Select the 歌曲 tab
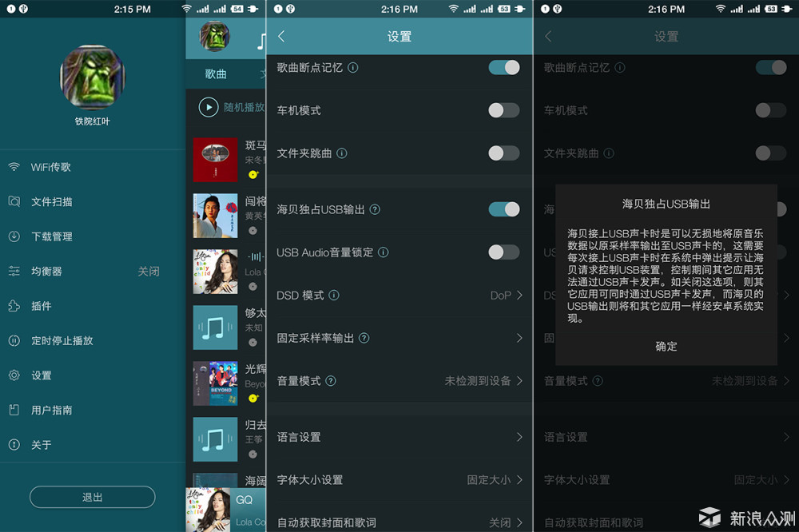799x532 pixels. click(x=216, y=74)
